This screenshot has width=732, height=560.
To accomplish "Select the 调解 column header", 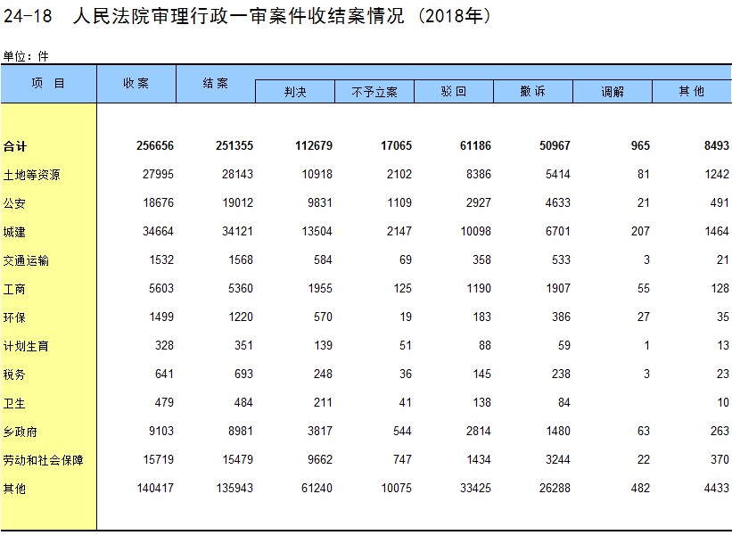I will coord(613,92).
